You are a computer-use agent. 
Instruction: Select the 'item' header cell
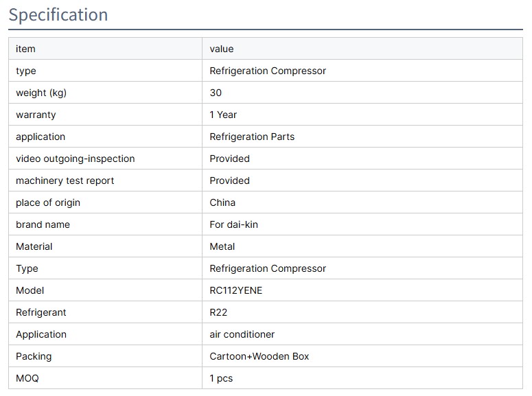[25, 49]
